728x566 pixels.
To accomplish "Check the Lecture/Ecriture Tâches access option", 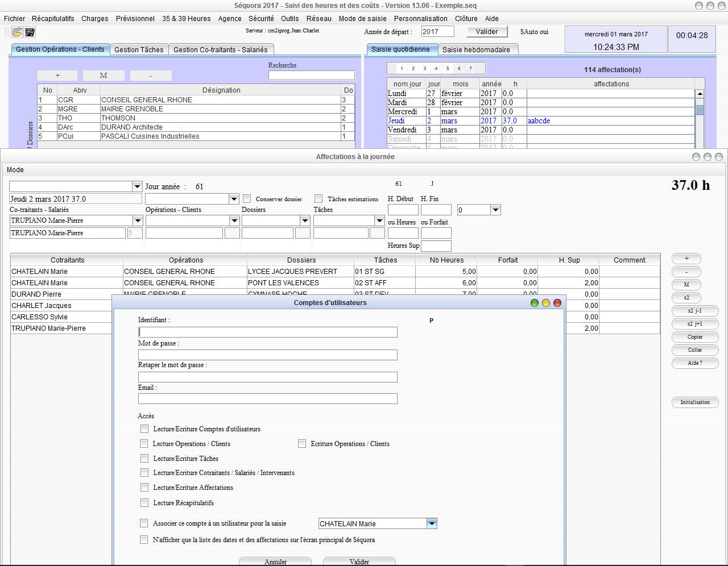I will tap(144, 458).
